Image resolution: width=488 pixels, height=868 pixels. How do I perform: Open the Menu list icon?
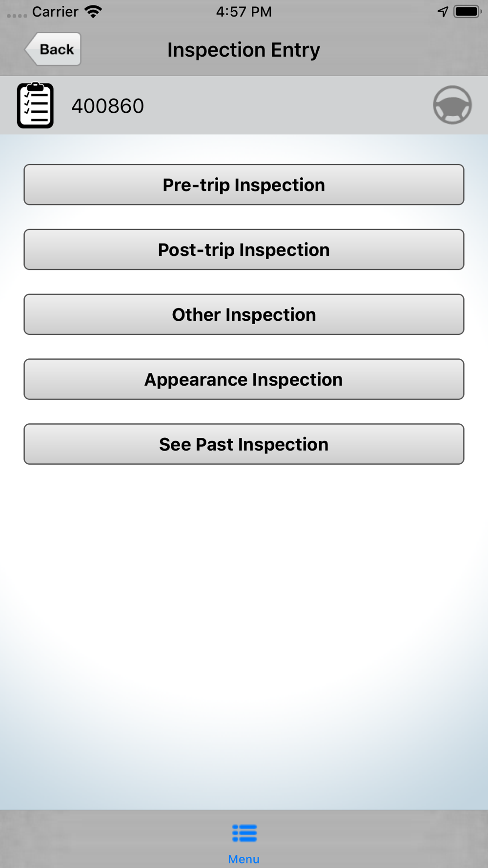[244, 833]
